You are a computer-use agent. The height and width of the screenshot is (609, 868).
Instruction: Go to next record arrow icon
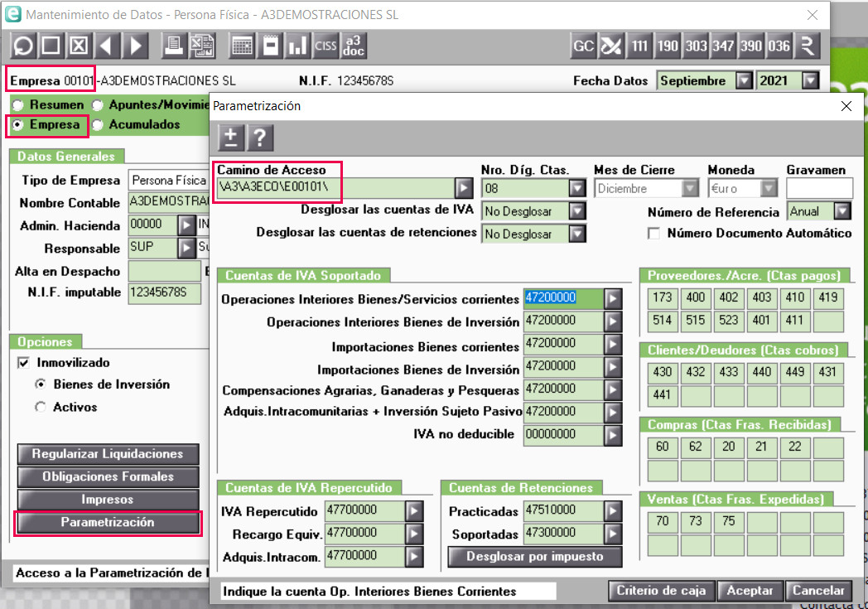(136, 46)
